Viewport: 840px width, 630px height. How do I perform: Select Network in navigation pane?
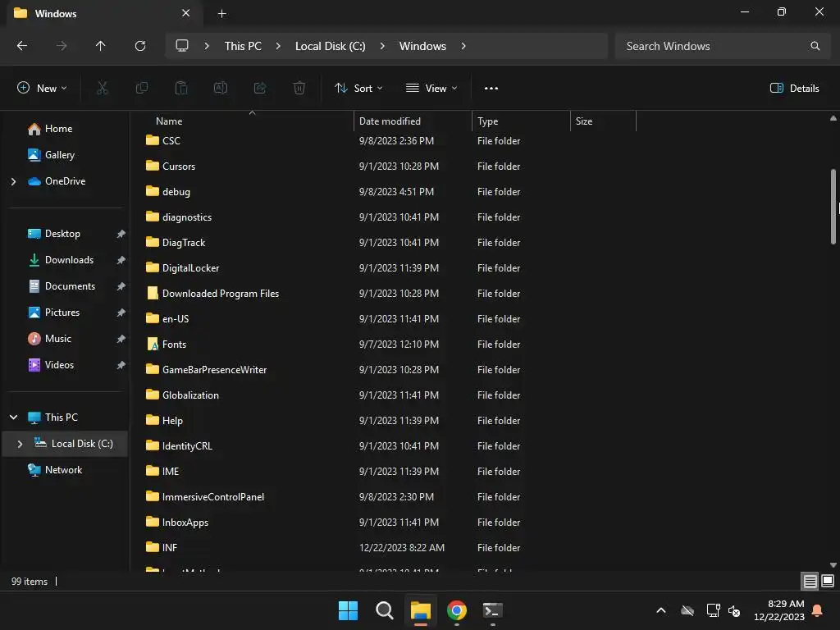(64, 470)
